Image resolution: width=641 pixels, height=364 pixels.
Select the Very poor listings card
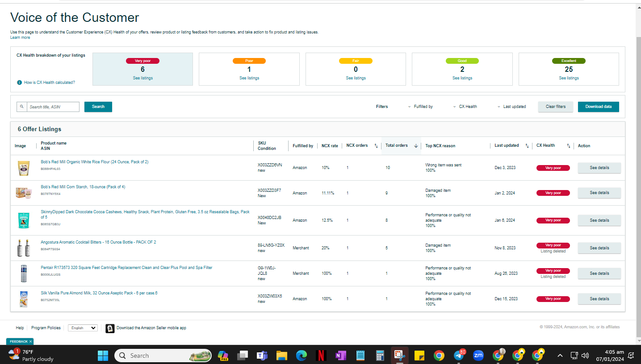click(142, 69)
